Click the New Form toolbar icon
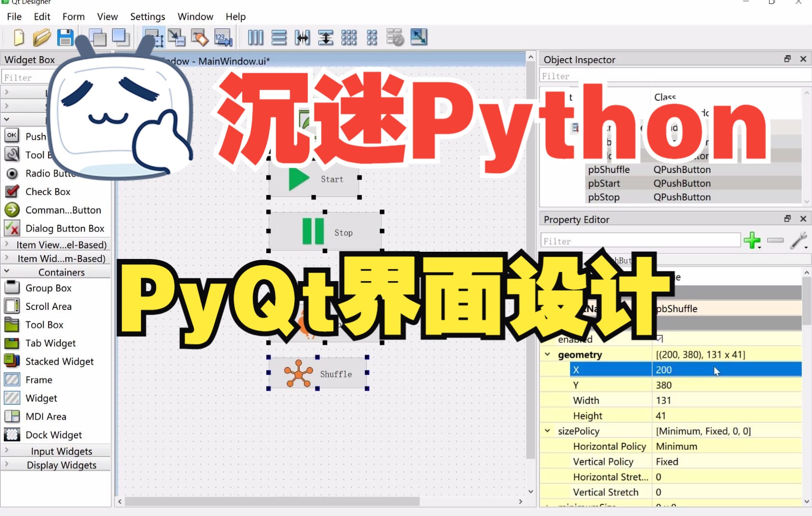This screenshot has height=516, width=812. point(19,37)
